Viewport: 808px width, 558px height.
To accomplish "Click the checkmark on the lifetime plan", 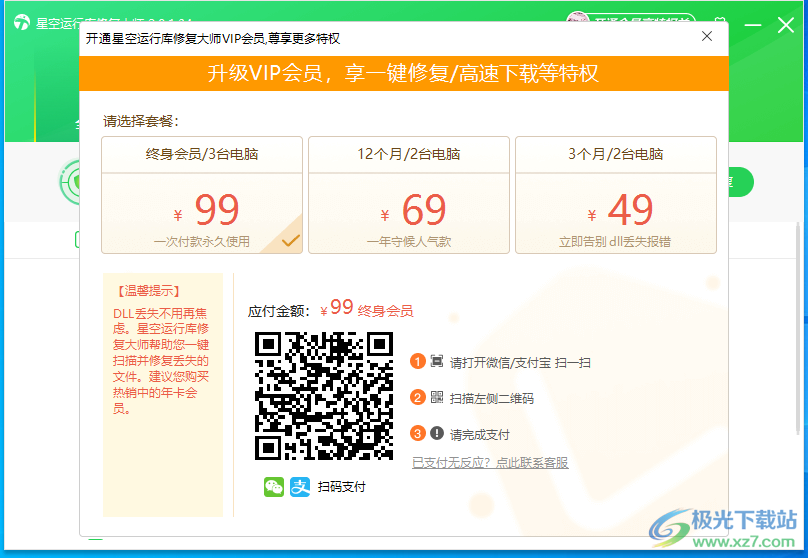I will [x=290, y=241].
